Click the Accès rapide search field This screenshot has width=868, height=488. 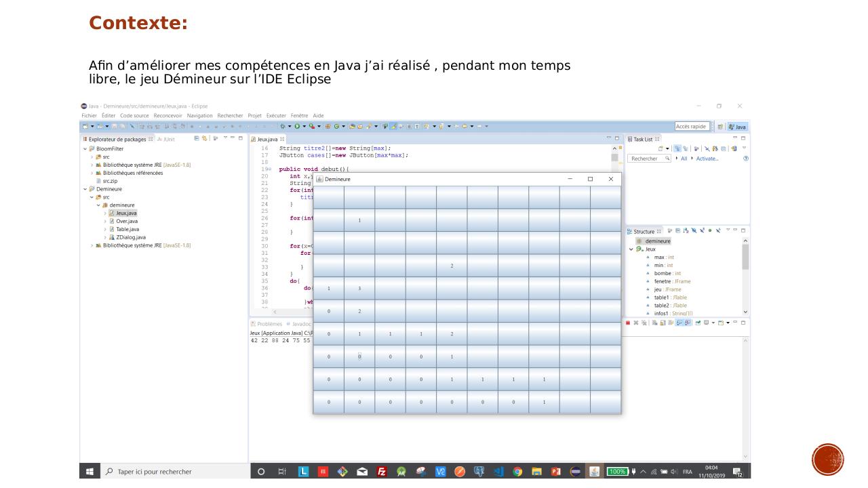click(692, 127)
